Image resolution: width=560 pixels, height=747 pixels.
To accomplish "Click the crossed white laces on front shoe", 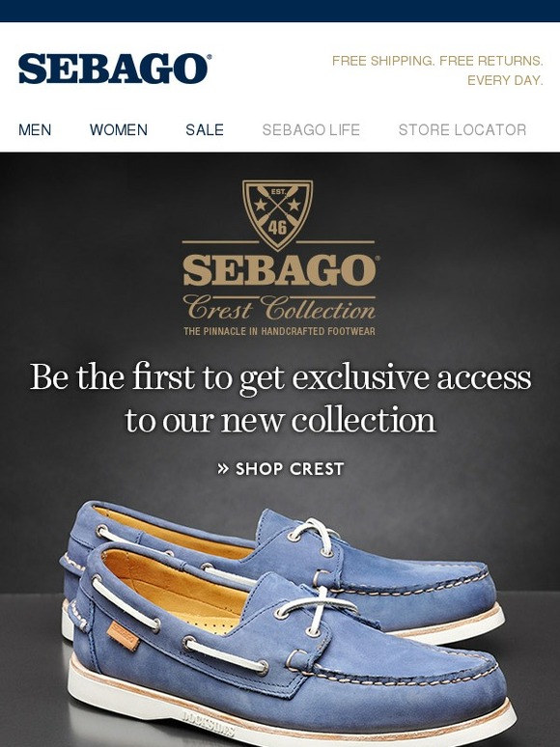I will (316, 611).
